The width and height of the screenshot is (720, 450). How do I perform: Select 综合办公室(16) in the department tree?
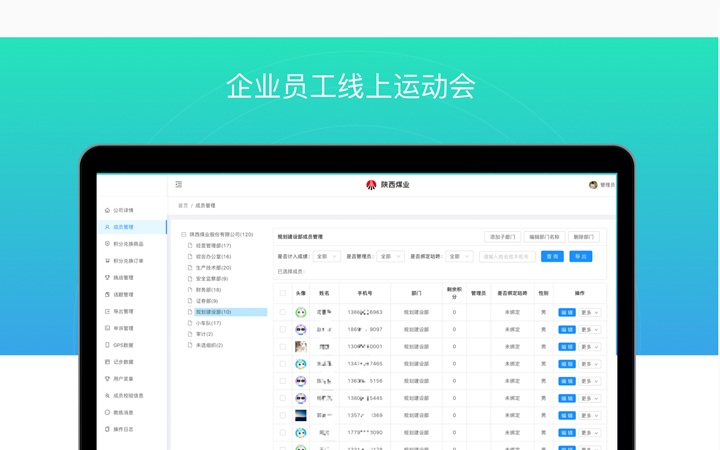click(214, 257)
